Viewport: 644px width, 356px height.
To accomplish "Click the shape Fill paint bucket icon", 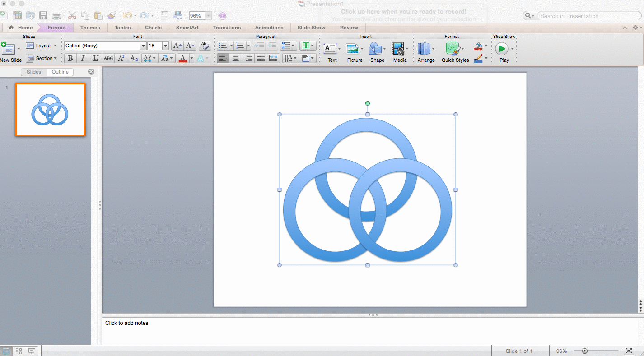I will point(478,46).
